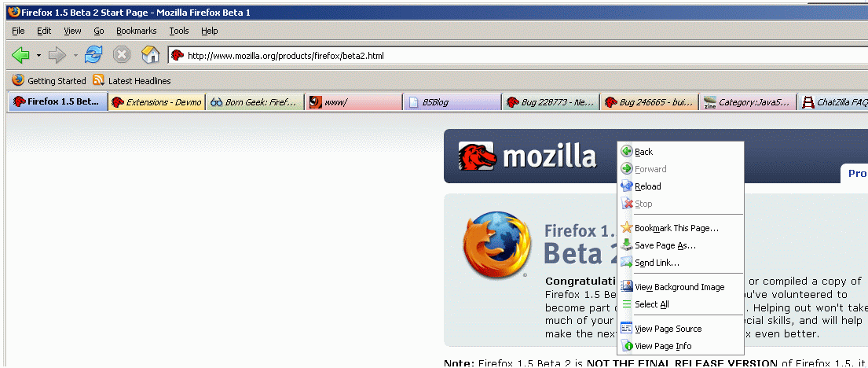Click the ChatZilla tab favicon
This screenshot has height=368, width=868.
[x=808, y=102]
